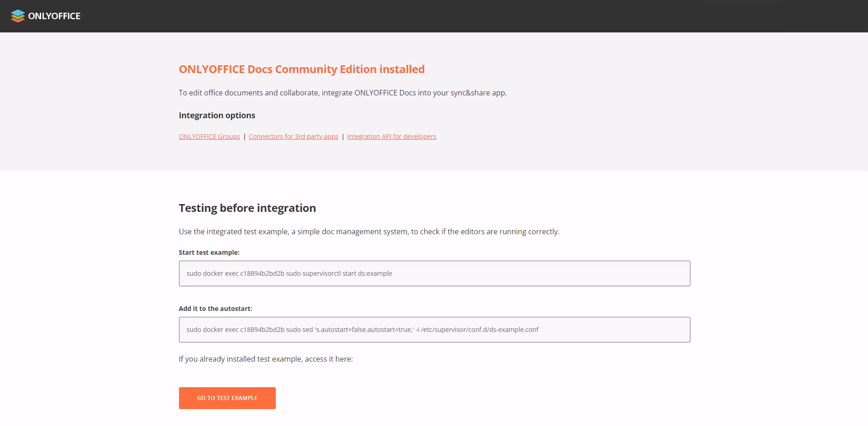This screenshot has width=868, height=426.
Task: Click the Start test example label
Action: point(209,252)
